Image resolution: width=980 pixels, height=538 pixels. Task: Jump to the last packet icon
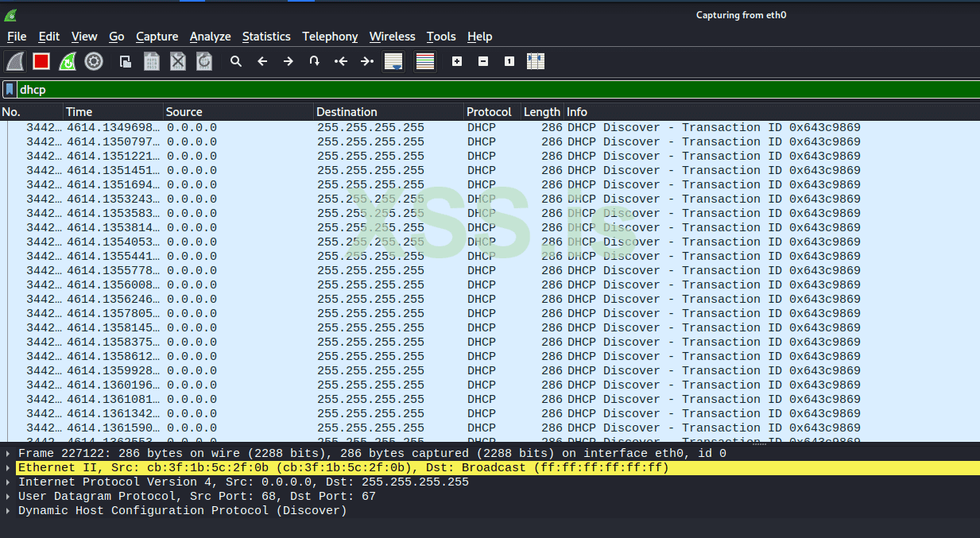pos(367,61)
